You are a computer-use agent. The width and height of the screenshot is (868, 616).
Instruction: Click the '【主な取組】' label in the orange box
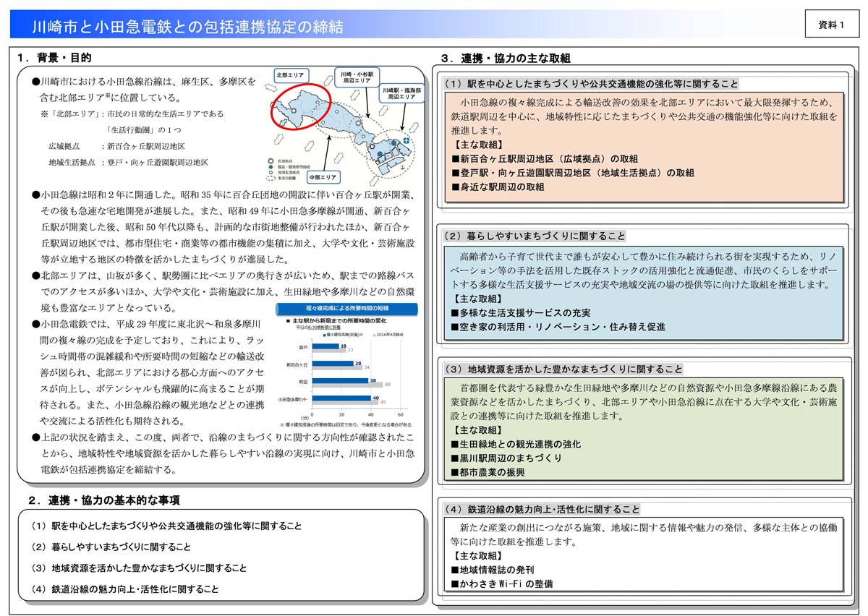coord(477,145)
